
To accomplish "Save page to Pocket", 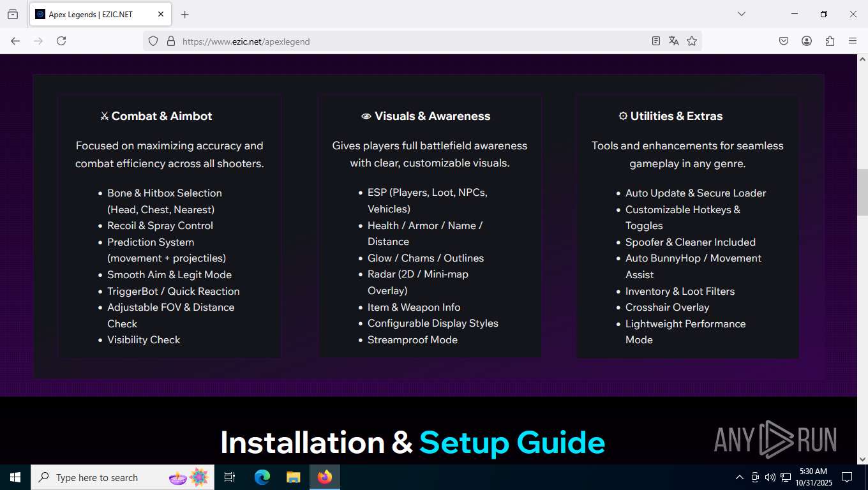I will click(x=784, y=41).
